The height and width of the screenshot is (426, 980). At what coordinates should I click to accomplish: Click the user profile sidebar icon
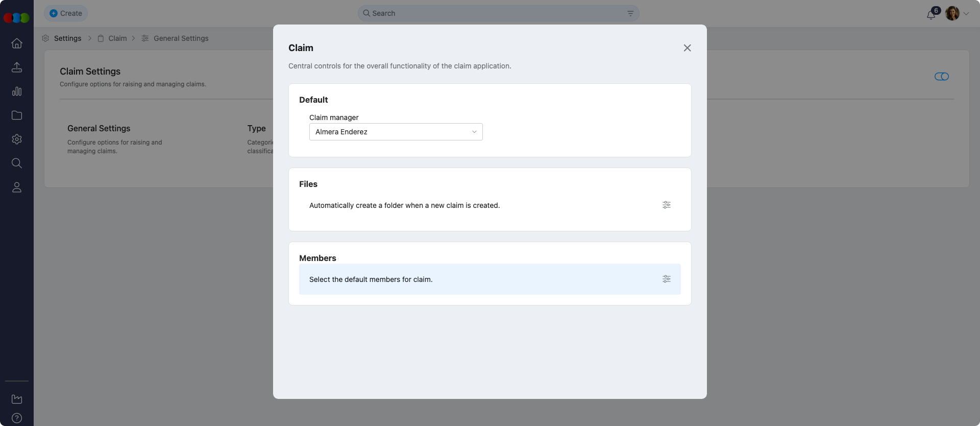pos(17,187)
